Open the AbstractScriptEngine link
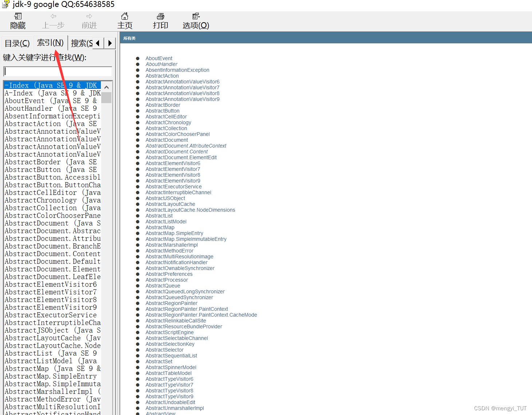Screen dimensions: 532x415 pyautogui.click(x=170, y=332)
